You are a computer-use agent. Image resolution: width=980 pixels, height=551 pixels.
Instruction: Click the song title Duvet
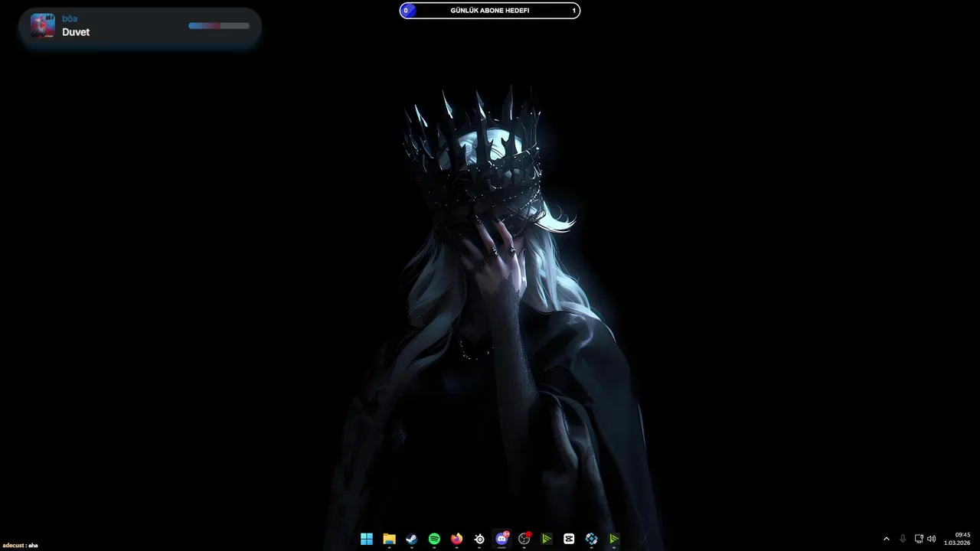pyautogui.click(x=76, y=32)
